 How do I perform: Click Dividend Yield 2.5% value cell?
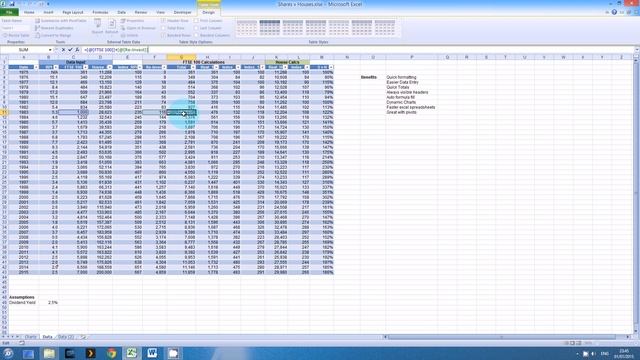coord(49,302)
